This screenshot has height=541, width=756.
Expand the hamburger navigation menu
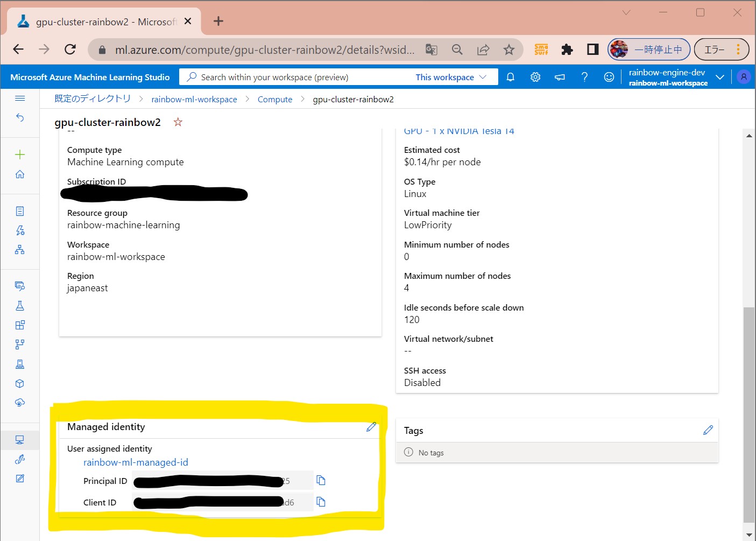(x=20, y=99)
